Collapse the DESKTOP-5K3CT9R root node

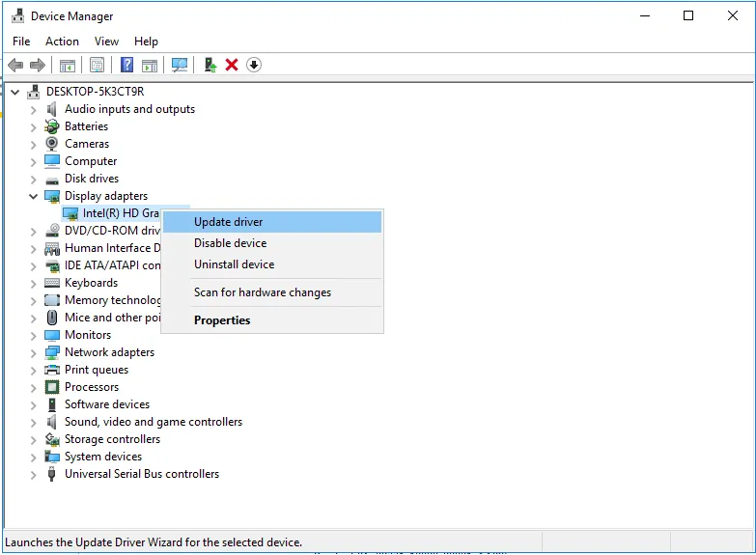tap(15, 92)
